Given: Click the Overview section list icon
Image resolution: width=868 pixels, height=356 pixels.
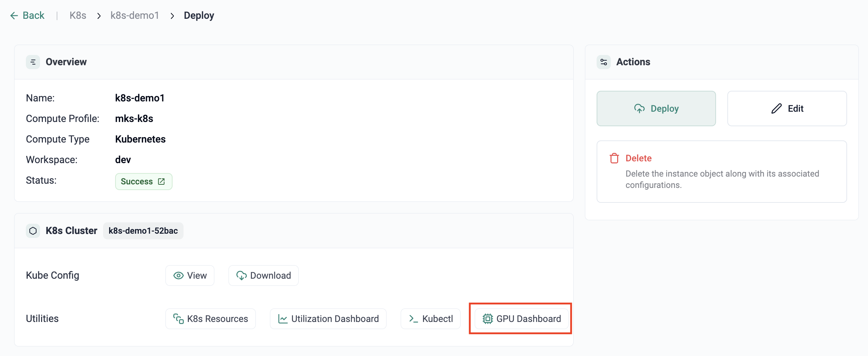Looking at the screenshot, I should click(33, 62).
